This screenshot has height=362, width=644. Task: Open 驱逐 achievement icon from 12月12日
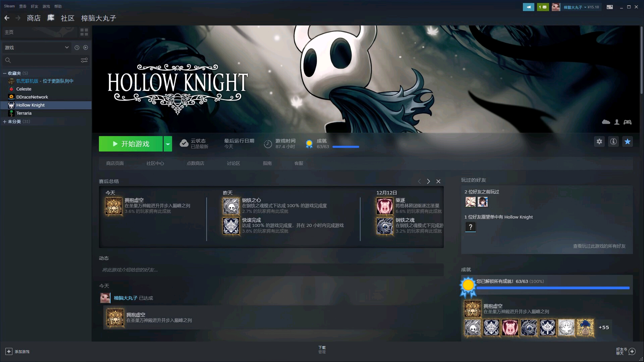click(384, 206)
